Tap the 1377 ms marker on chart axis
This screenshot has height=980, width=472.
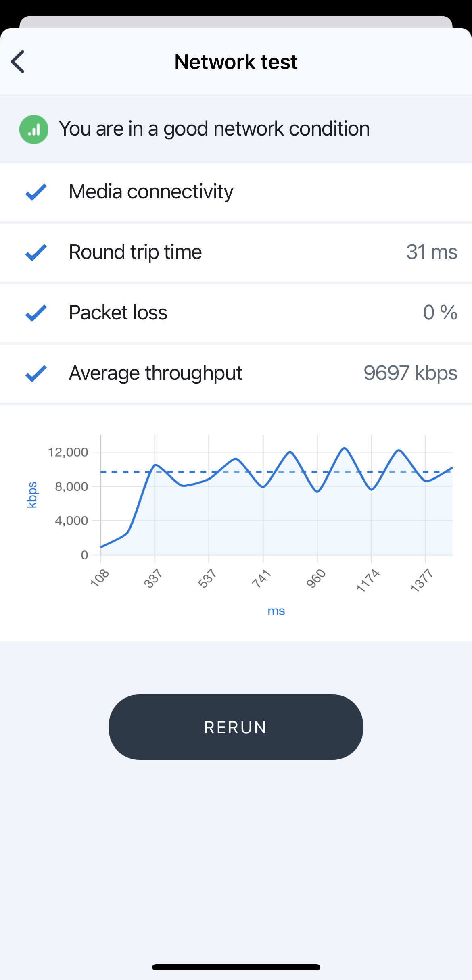(422, 580)
